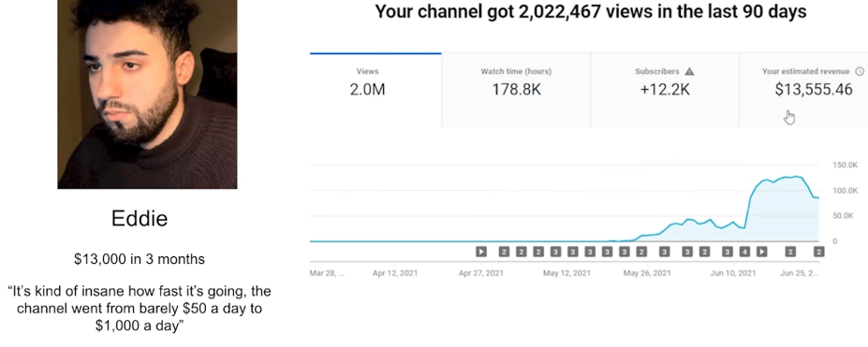The width and height of the screenshot is (868, 347).
Task: Click Eddie's profile photo
Action: click(147, 94)
